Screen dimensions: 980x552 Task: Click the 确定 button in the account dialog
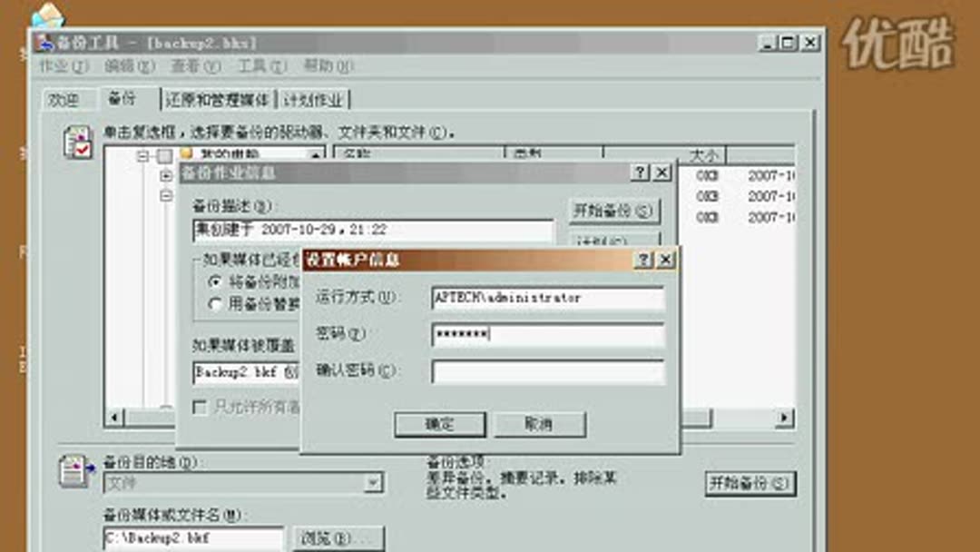[440, 424]
